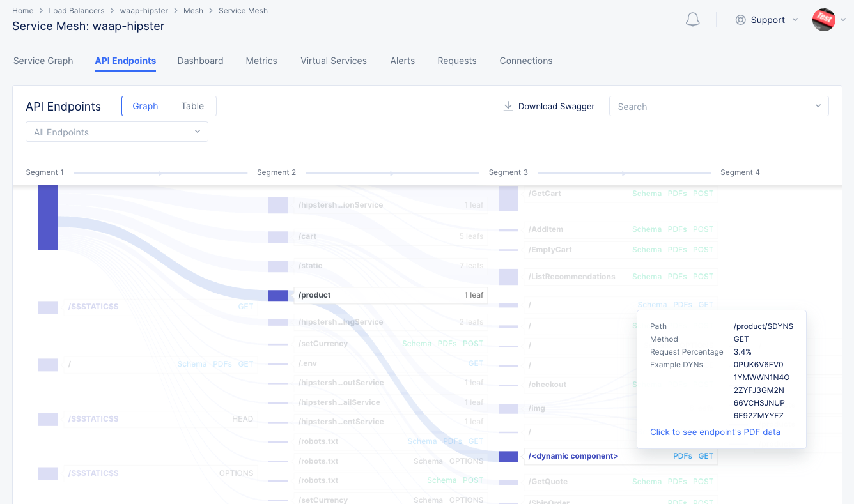Open Schema for the /GetCart endpoint
Viewport: 854px width, 504px height.
(x=647, y=193)
